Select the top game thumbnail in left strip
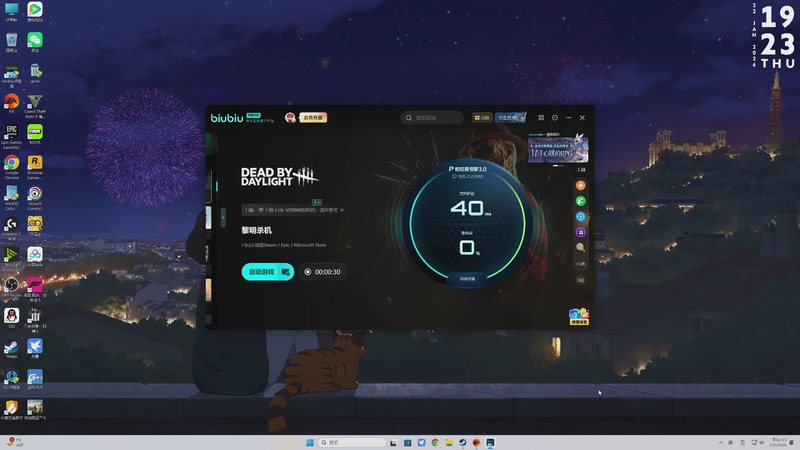This screenshot has width=800, height=450. [x=209, y=186]
